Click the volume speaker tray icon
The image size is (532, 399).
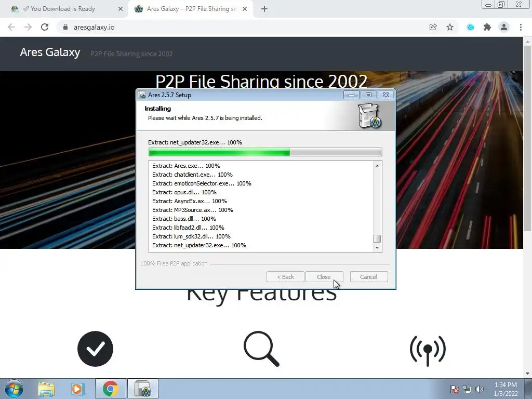(x=479, y=389)
